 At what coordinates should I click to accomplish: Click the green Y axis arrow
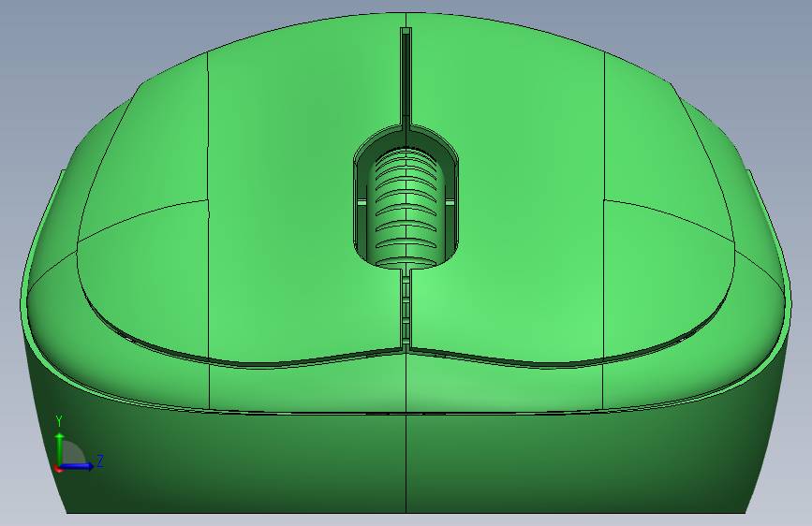coord(60,448)
